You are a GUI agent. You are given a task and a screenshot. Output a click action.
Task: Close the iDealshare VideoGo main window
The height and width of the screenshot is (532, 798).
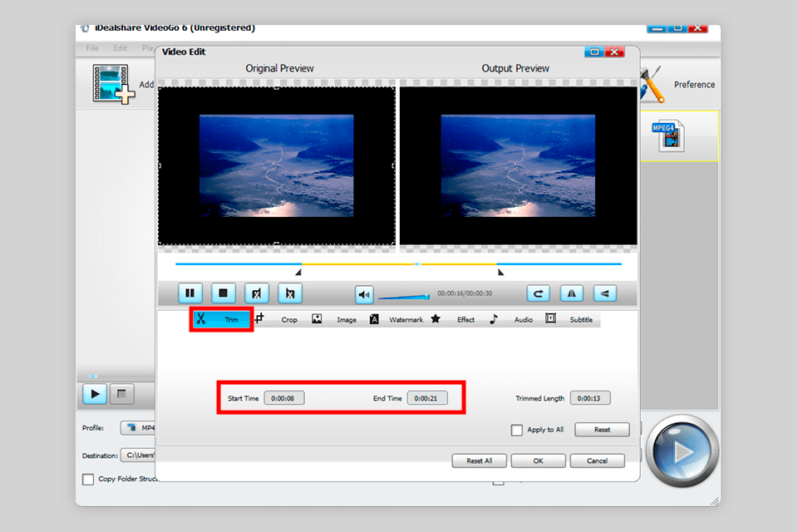click(697, 28)
